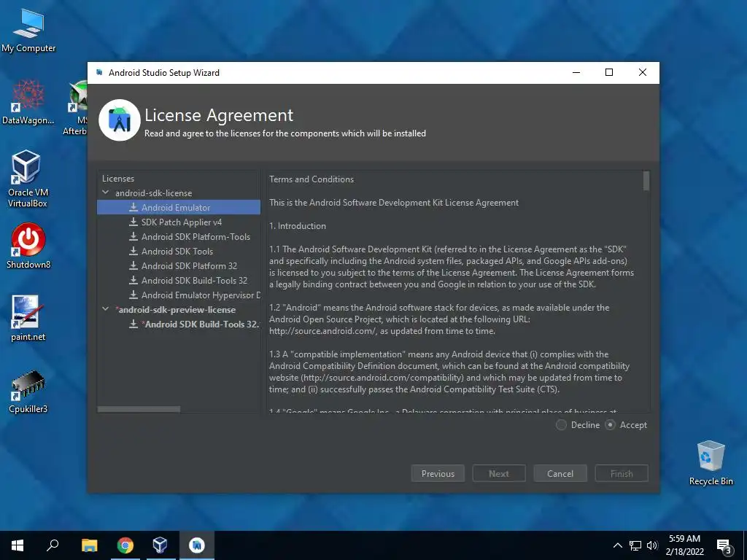Open File Explorer from the taskbar
The height and width of the screenshot is (560, 747).
coord(89,545)
